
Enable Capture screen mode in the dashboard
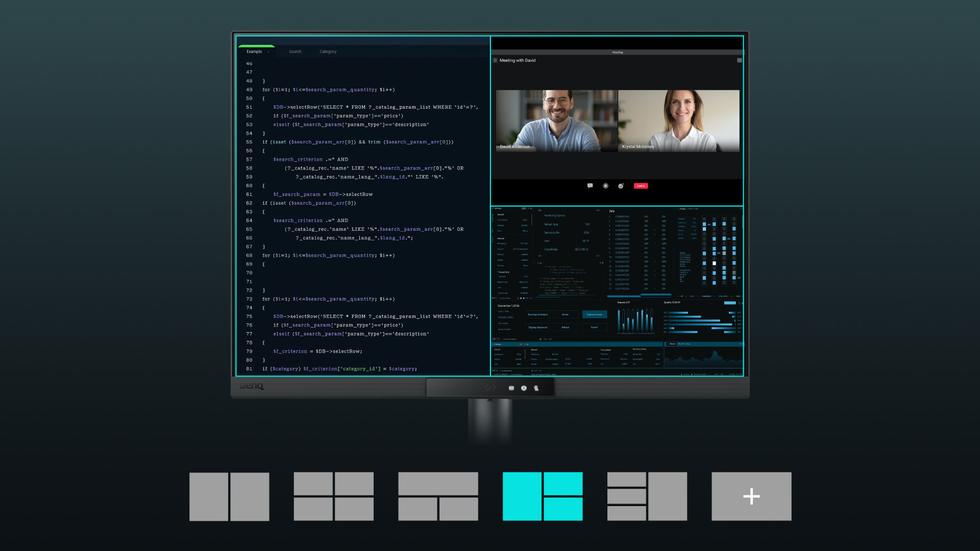click(x=595, y=314)
